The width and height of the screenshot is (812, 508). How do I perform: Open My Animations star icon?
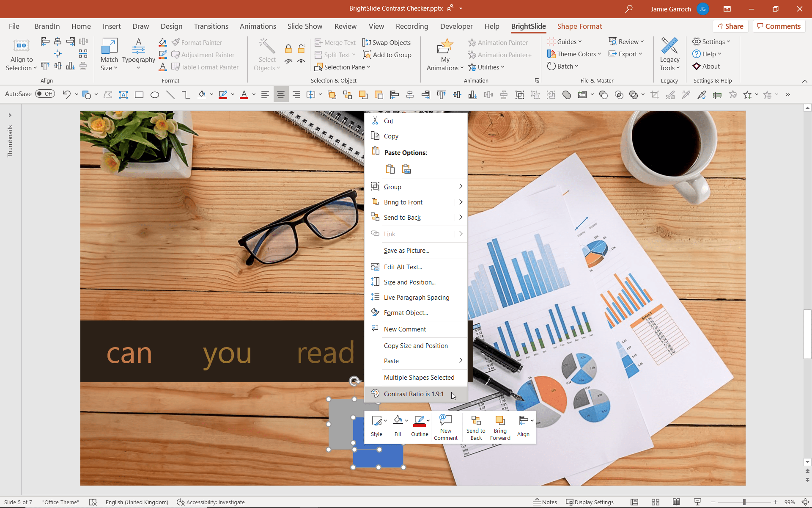click(x=445, y=46)
